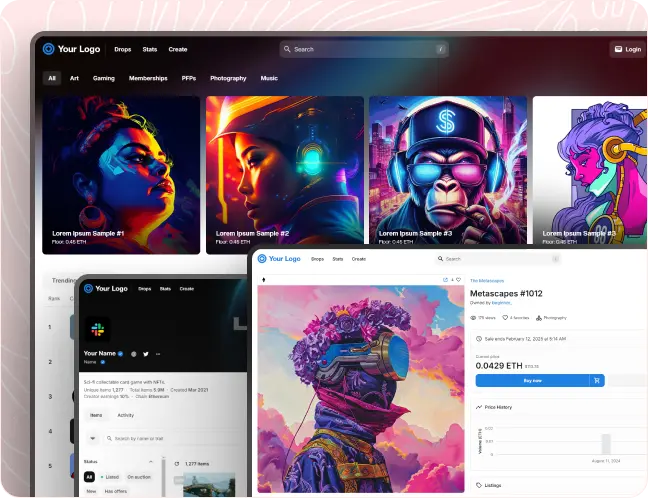The width and height of the screenshot is (648, 498).
Task: Open Drops in Metascapes window
Action: click(x=317, y=259)
